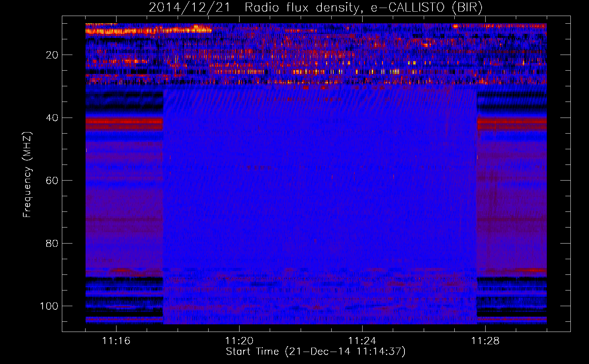Viewport: 589px width, 364px height.
Task: Click the 11:20 time tick label
Action: 239,341
